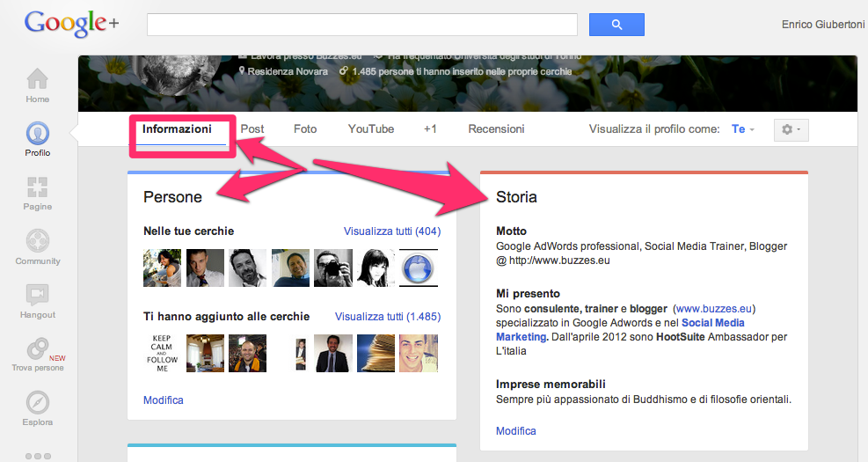The image size is (868, 462).
Task: Click the Nelle tue cerchie heading
Action: coord(189,231)
